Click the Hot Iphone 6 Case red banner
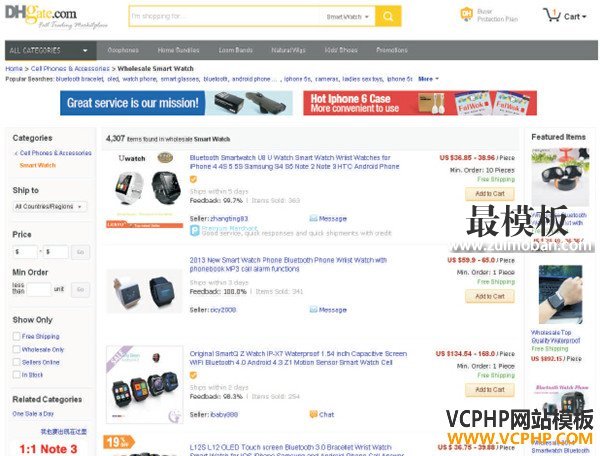Viewport: 600px width, 456px height. [x=420, y=103]
